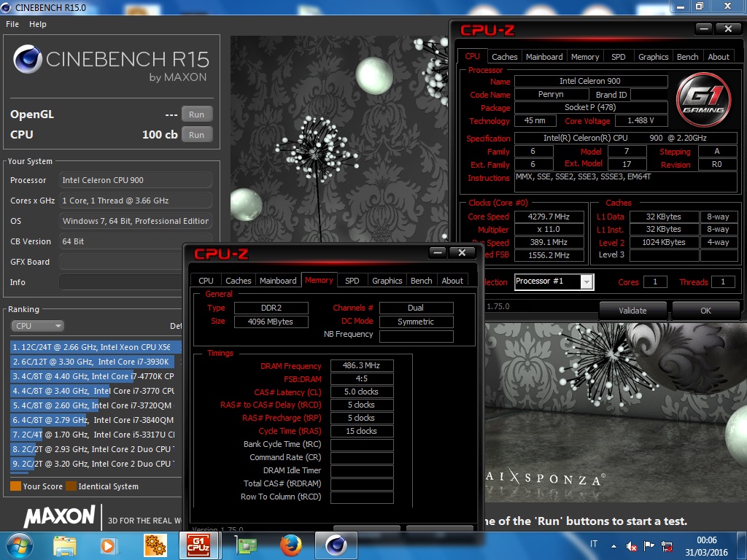Select Mainboard tab in front CPU-Z window
The image size is (747, 560).
pos(278,281)
